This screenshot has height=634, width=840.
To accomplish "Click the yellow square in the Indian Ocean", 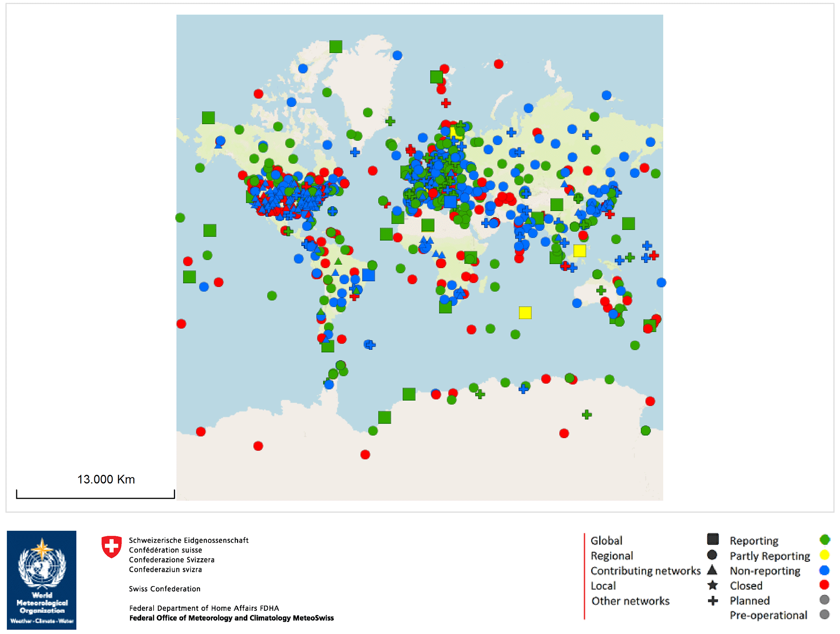I will click(525, 312).
